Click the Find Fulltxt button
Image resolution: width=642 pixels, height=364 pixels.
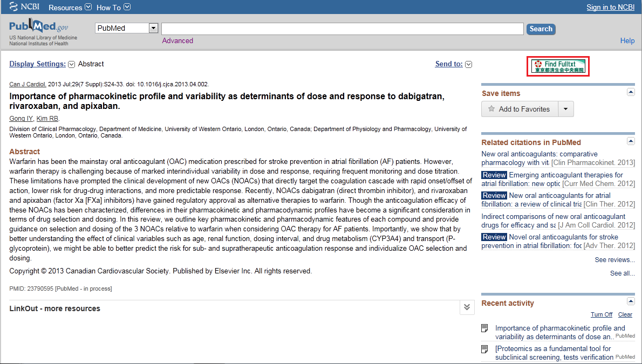[558, 66]
